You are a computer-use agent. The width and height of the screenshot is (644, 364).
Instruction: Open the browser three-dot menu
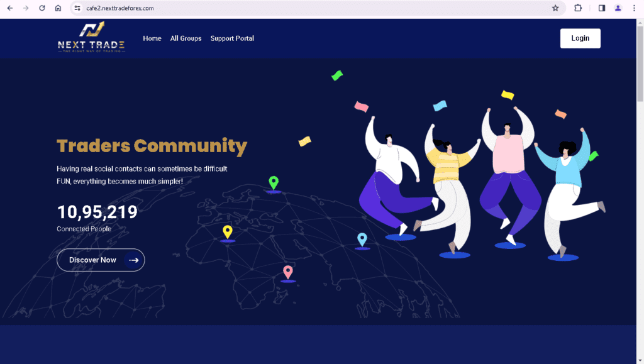click(x=634, y=8)
